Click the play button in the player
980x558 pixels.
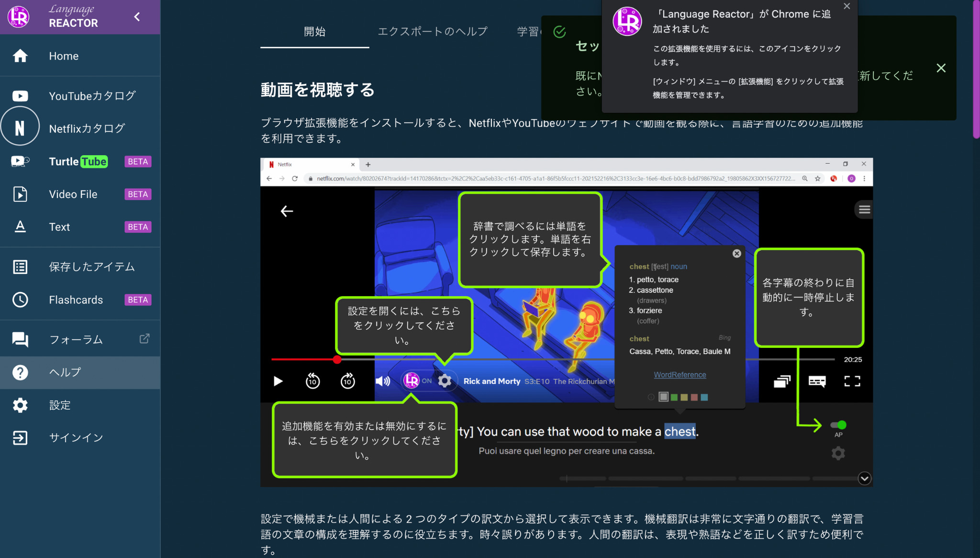click(278, 381)
